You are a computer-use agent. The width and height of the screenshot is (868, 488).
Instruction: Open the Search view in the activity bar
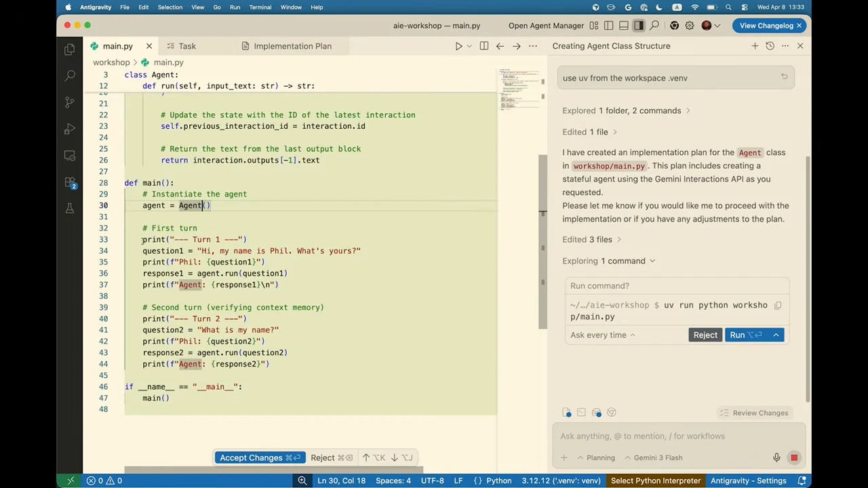pyautogui.click(x=69, y=76)
